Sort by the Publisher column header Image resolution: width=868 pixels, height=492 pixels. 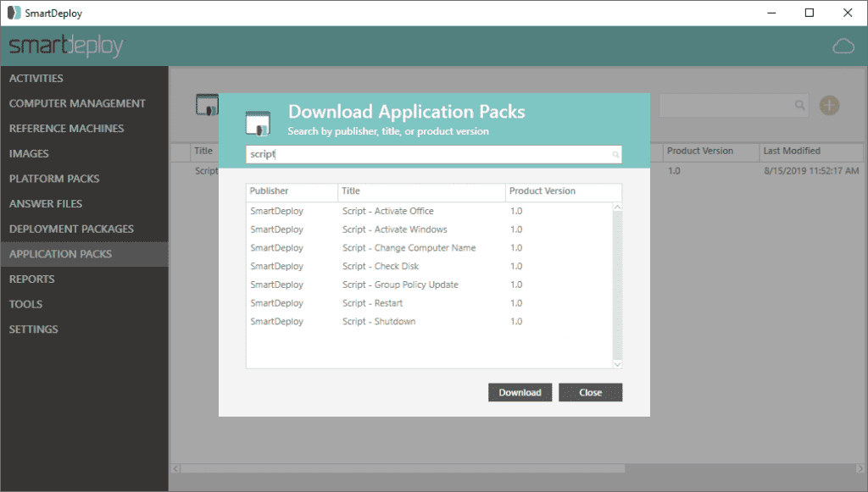[292, 191]
